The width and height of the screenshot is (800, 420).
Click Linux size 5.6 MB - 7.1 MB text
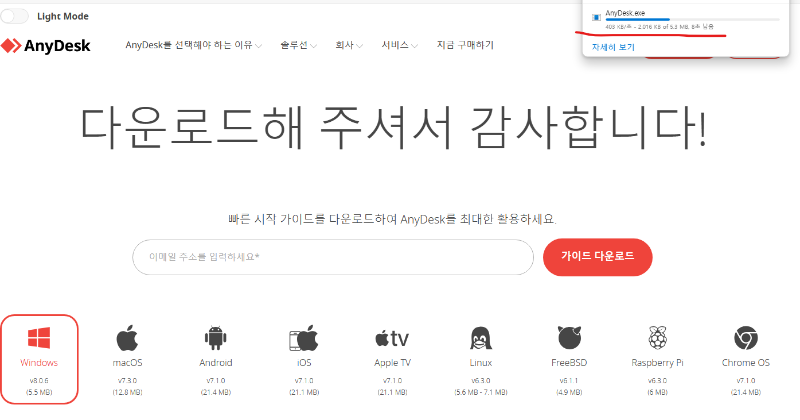pos(481,392)
